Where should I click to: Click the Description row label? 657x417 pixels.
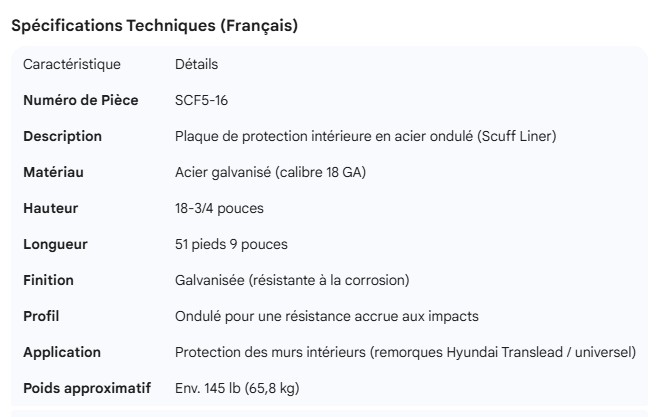tap(62, 137)
